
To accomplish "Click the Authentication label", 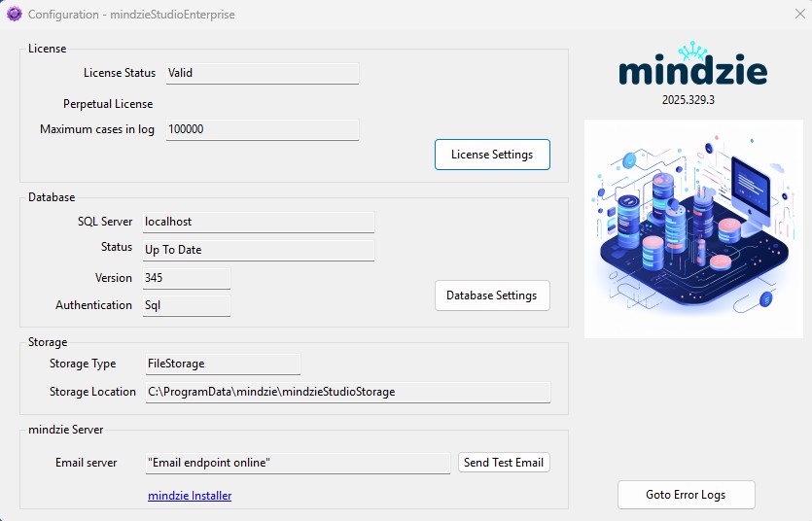I will tap(93, 305).
